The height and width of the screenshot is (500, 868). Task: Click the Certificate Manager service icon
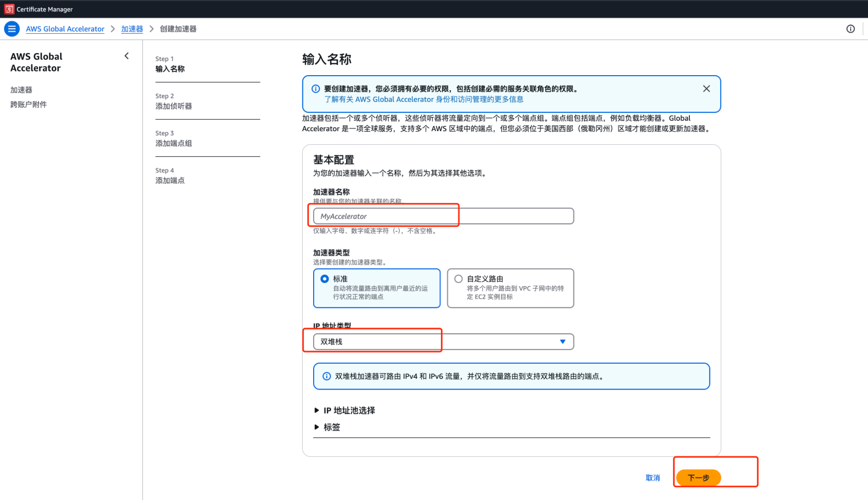pyautogui.click(x=9, y=9)
